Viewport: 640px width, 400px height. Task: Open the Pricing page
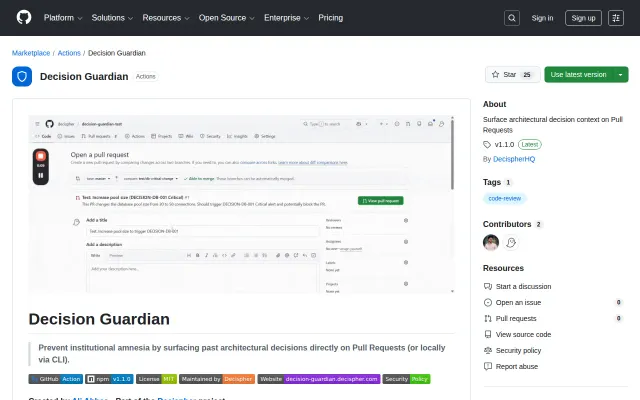tap(331, 18)
